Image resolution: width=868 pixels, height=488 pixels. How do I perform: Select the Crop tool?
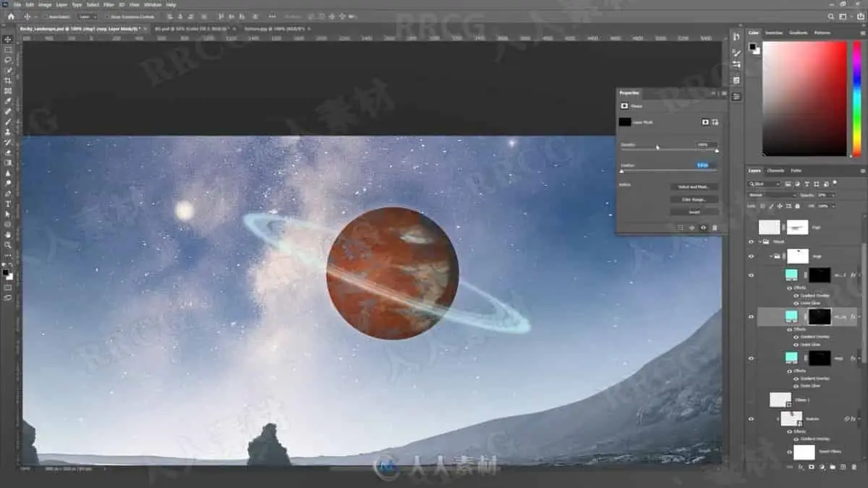tap(9, 80)
